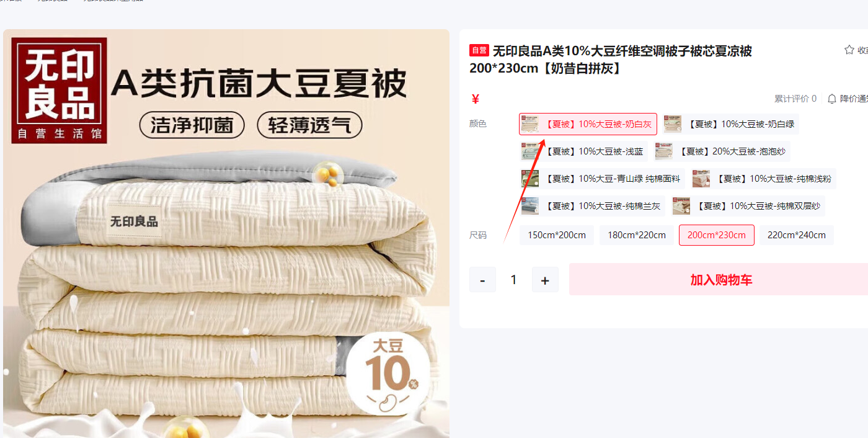
Task: Click the star favorite icon
Action: (x=849, y=50)
